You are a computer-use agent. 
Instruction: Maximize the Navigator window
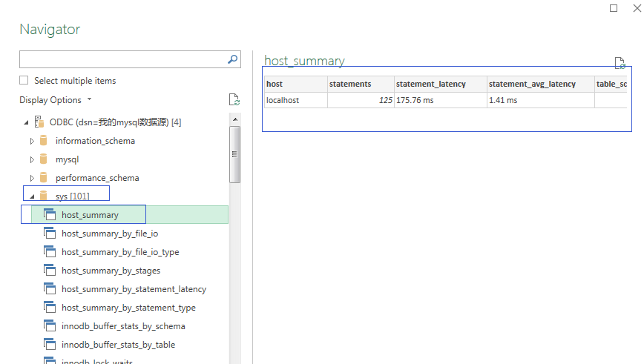[x=614, y=8]
